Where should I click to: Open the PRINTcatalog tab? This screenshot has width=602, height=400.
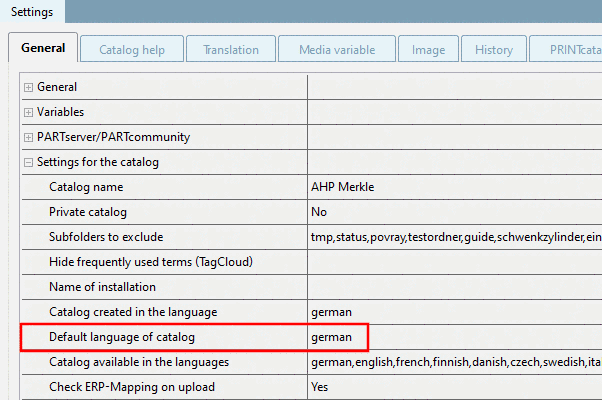click(568, 49)
